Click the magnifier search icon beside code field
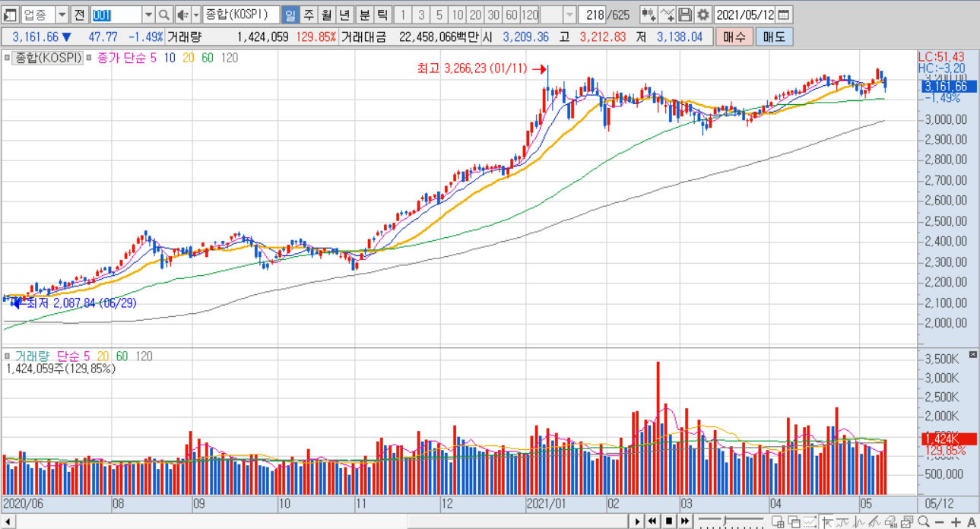The width and height of the screenshot is (980, 529). coord(164,14)
